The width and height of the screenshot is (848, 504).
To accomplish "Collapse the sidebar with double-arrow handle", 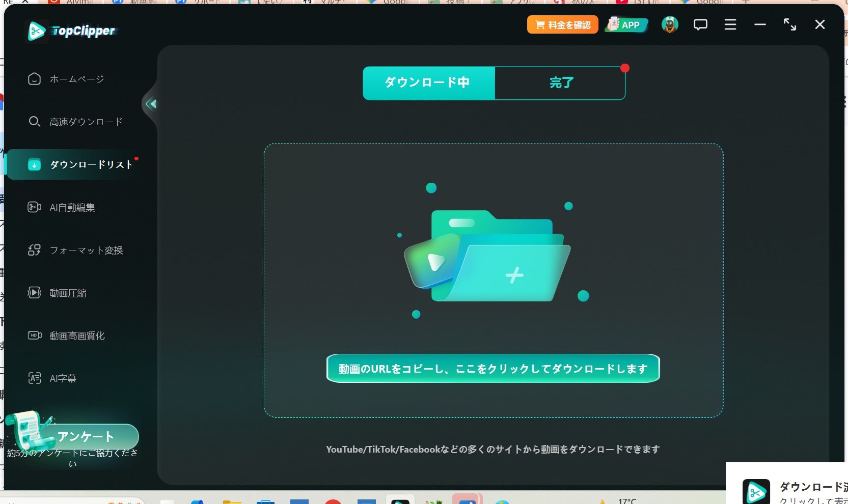I will coord(151,104).
